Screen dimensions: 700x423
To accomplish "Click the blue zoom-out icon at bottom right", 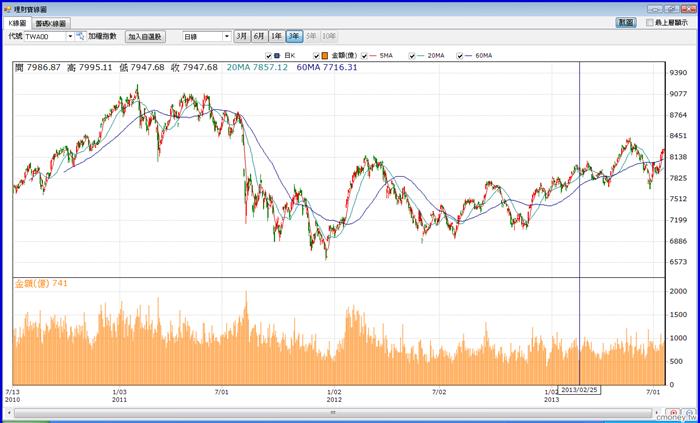I will tap(690, 412).
